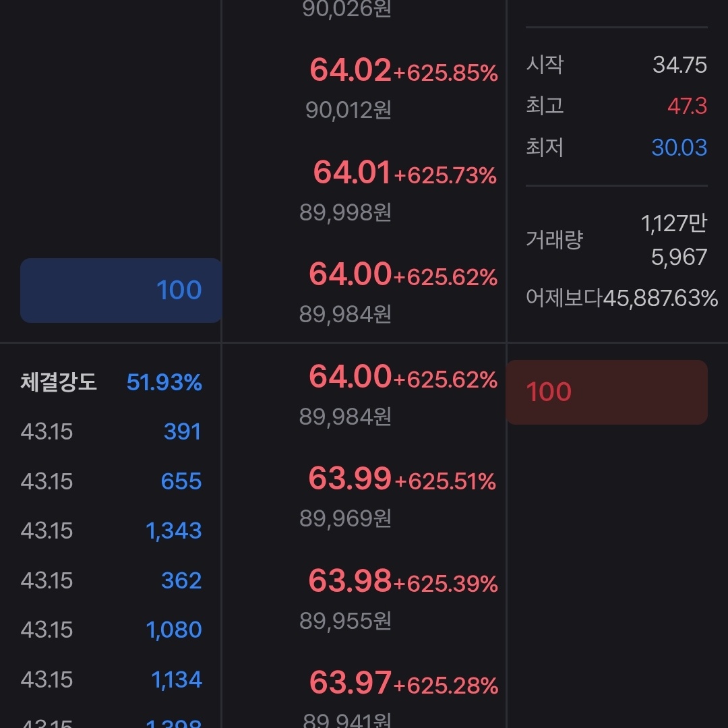The image size is (728, 728).
Task: Select the trade row with volume 362
Action: 111,580
